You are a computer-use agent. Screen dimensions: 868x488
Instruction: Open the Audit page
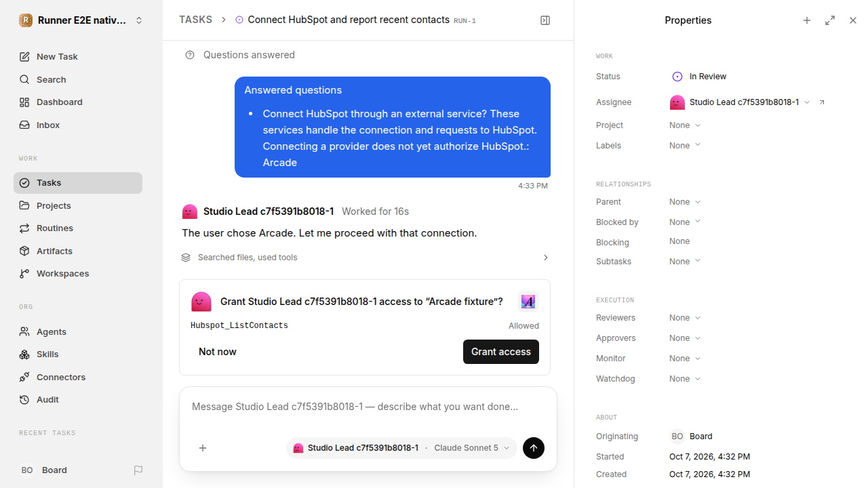coord(78,400)
